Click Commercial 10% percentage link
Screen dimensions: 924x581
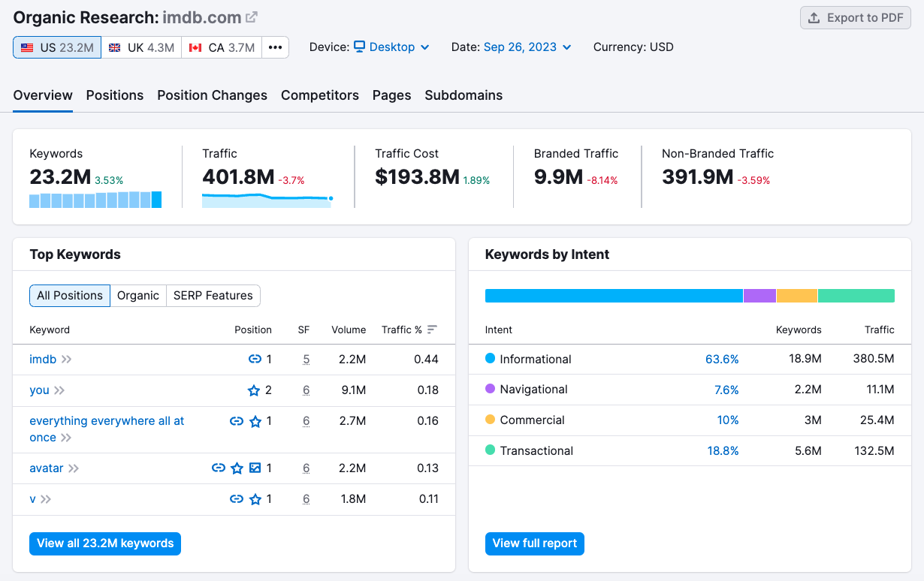pos(728,420)
